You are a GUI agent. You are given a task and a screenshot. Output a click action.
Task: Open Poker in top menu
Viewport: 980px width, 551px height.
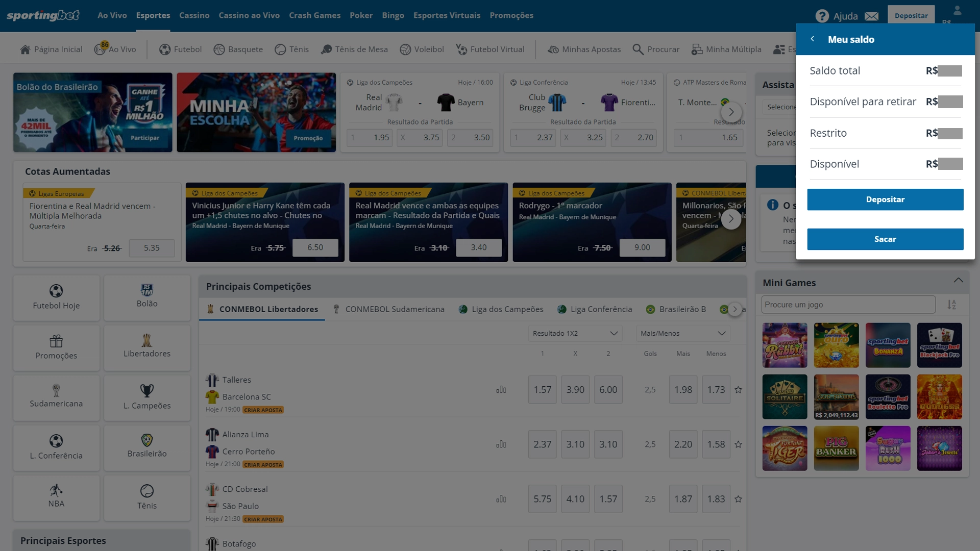[x=361, y=15]
